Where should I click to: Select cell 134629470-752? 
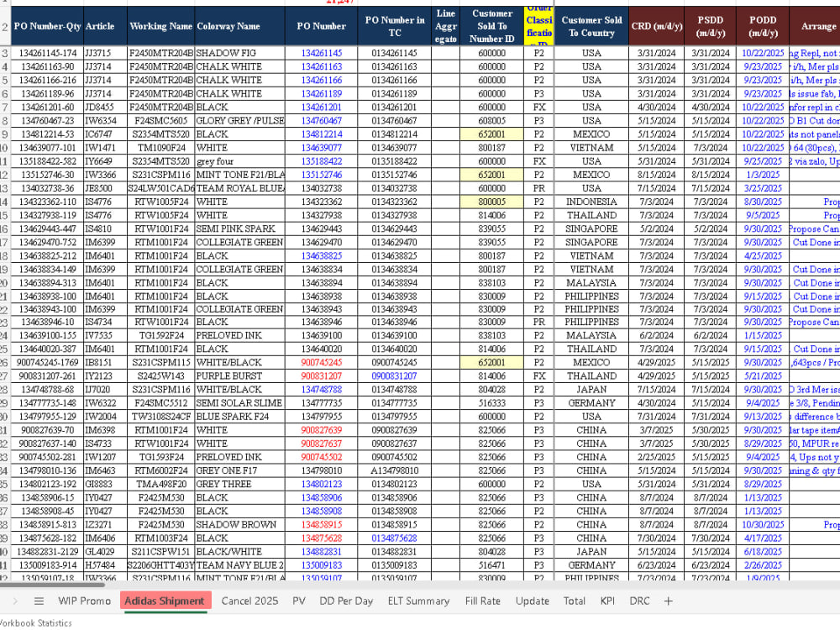(x=47, y=242)
